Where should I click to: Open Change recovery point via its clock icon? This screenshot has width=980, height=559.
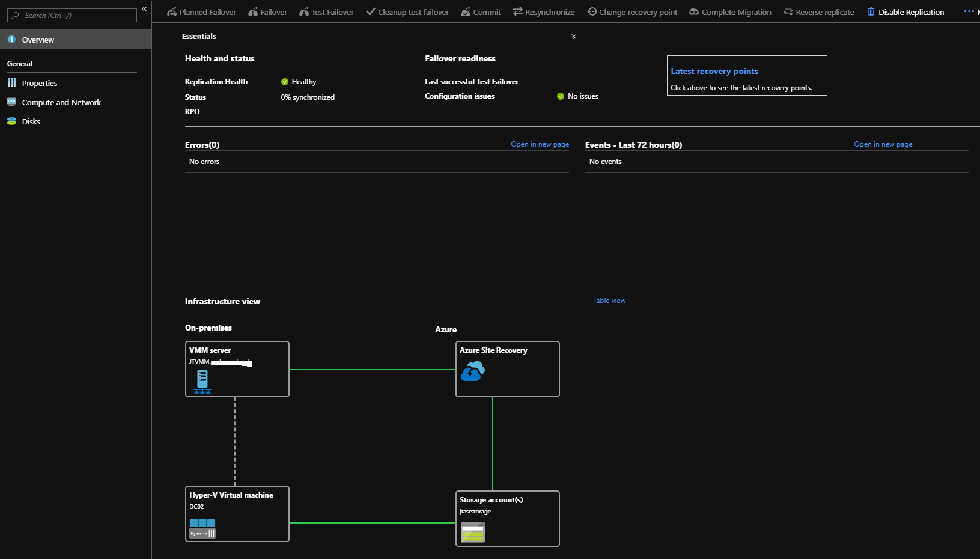[592, 11]
